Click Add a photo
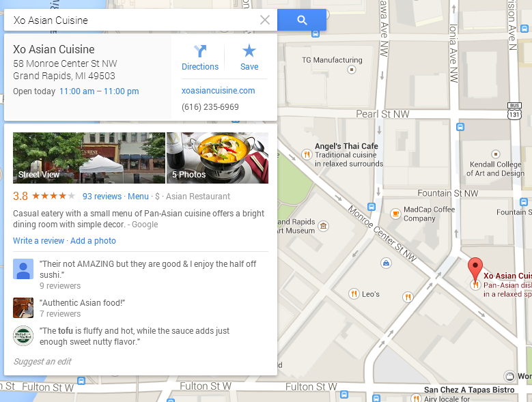Viewport: 532px width, 402px height. pos(93,241)
